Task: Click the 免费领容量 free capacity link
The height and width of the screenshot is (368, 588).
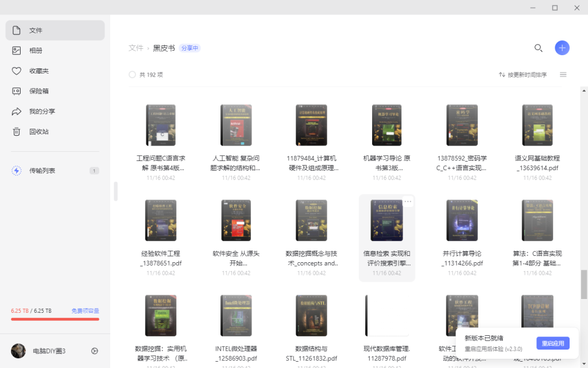Action: click(x=85, y=310)
